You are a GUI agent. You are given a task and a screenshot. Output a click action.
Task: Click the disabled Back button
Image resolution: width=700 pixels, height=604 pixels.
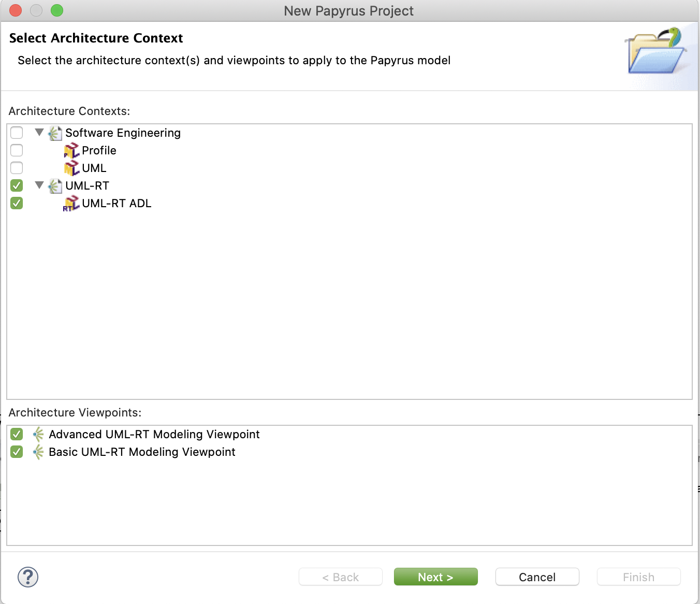pyautogui.click(x=341, y=577)
